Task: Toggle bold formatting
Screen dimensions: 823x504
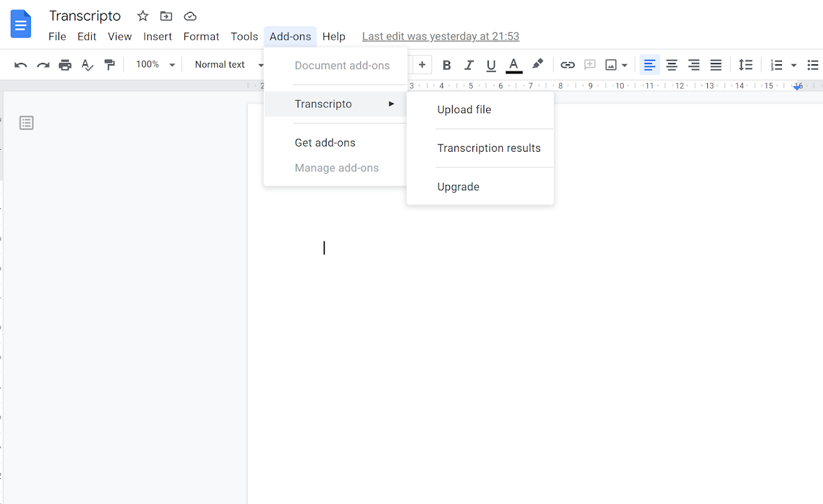Action: [x=447, y=65]
